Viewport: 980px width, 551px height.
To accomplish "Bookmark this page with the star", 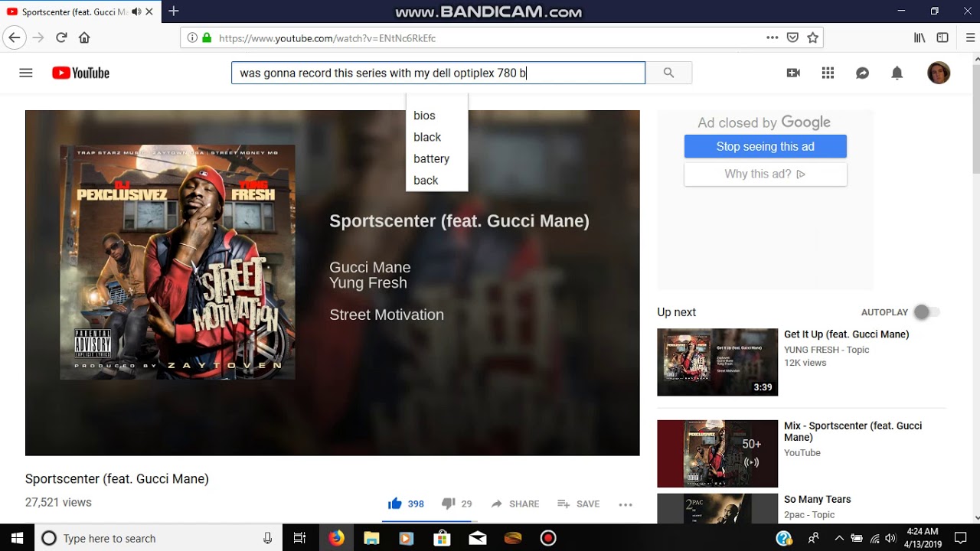I will coord(813,37).
